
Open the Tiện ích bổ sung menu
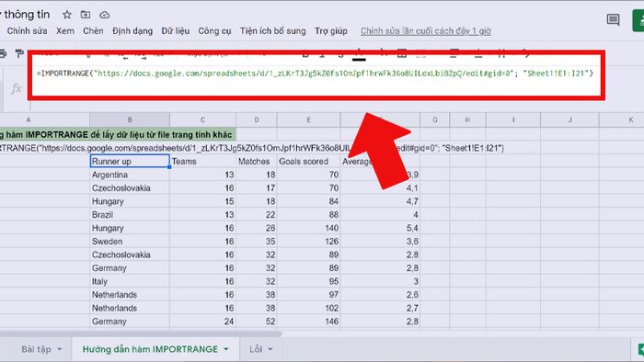tap(272, 30)
